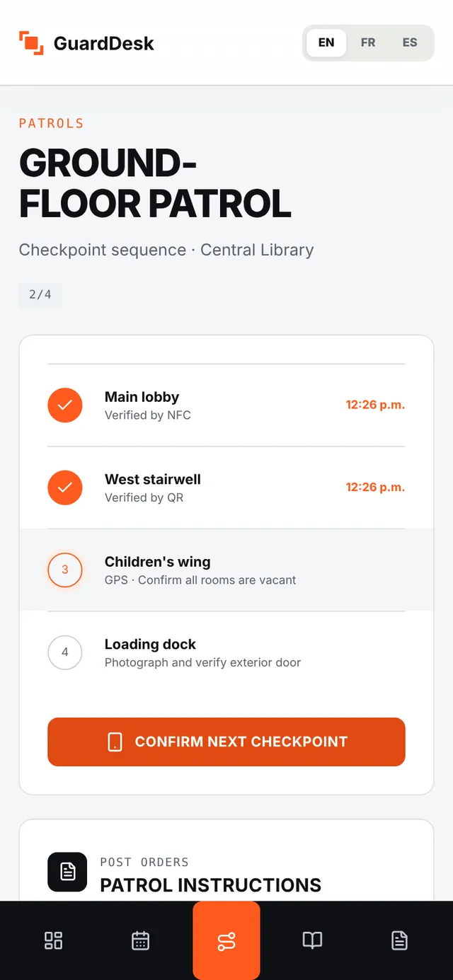Select the highlighted patrol route icon
The height and width of the screenshot is (980, 453).
pos(226,940)
